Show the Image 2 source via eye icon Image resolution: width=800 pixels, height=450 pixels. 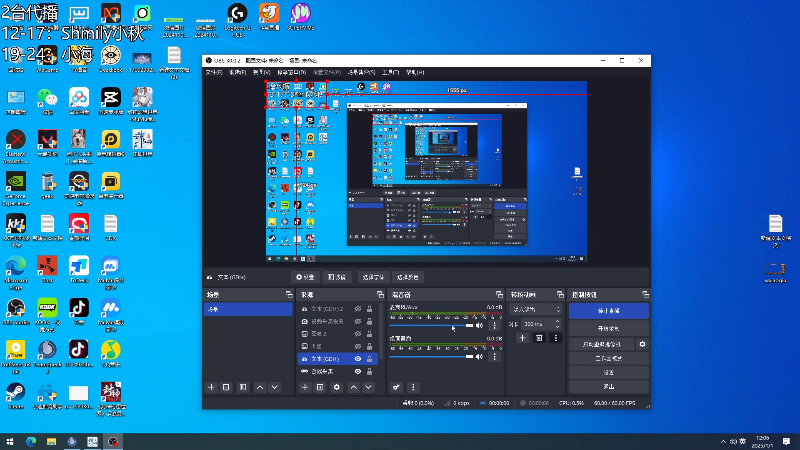pos(358,334)
